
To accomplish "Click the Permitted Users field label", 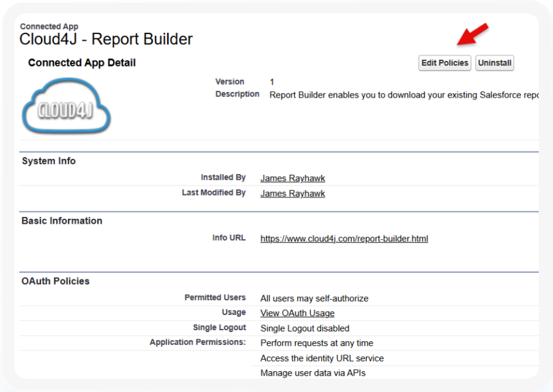I will point(215,297).
